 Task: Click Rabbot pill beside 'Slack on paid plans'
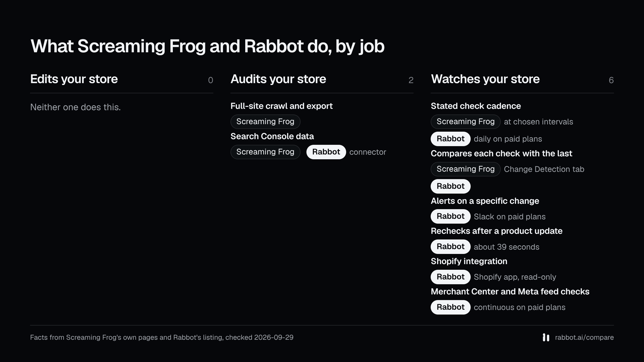451,216
